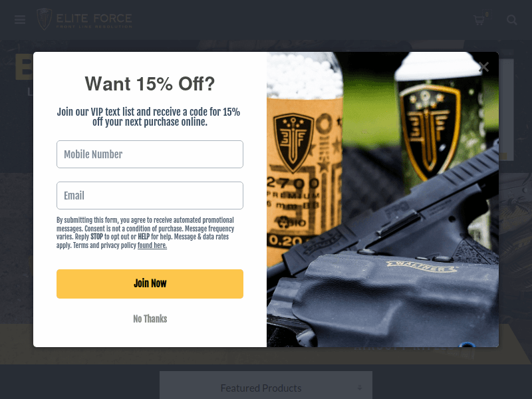Viewport: 532px width, 399px height.
Task: Open the shopping cart icon
Action: click(479, 21)
